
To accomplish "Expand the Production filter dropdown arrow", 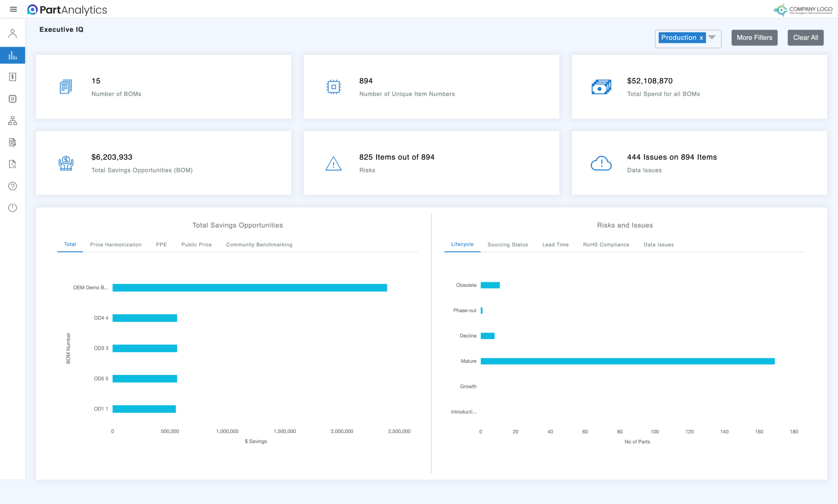I will pyautogui.click(x=712, y=37).
